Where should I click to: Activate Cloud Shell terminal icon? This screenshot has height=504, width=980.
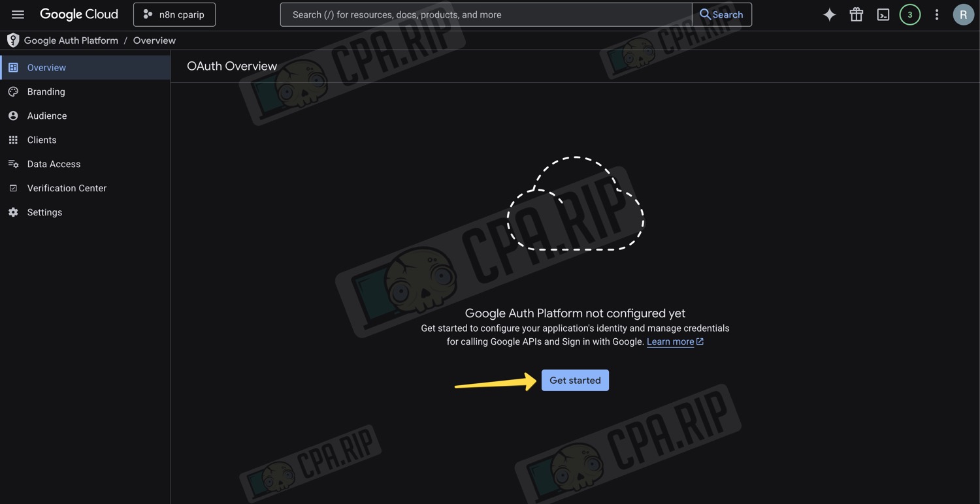tap(883, 14)
